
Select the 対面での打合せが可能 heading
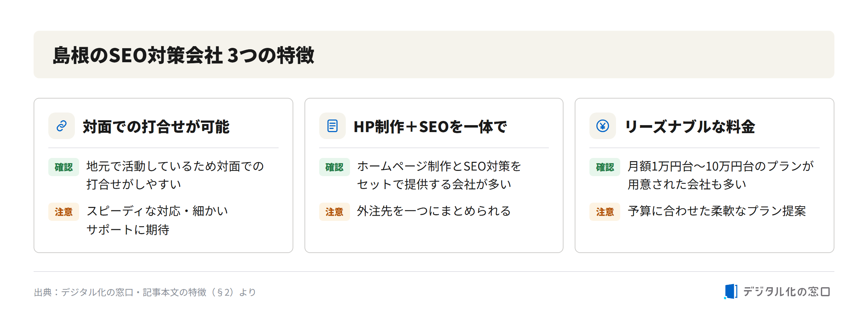coord(156,127)
